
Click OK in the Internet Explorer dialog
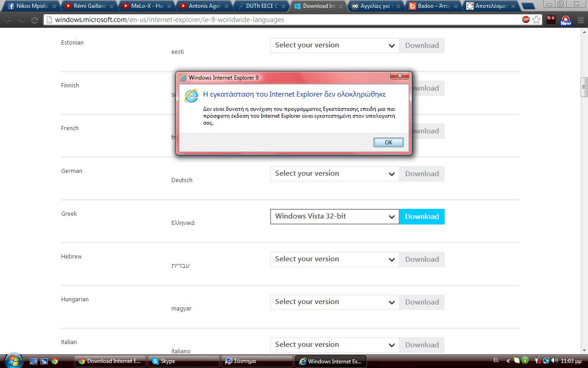click(388, 143)
